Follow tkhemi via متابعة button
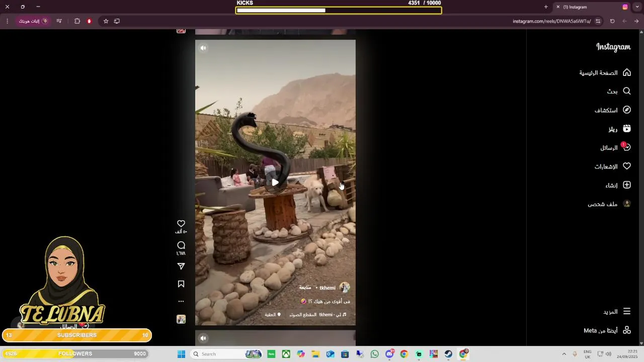Image resolution: width=644 pixels, height=362 pixels. (x=305, y=288)
